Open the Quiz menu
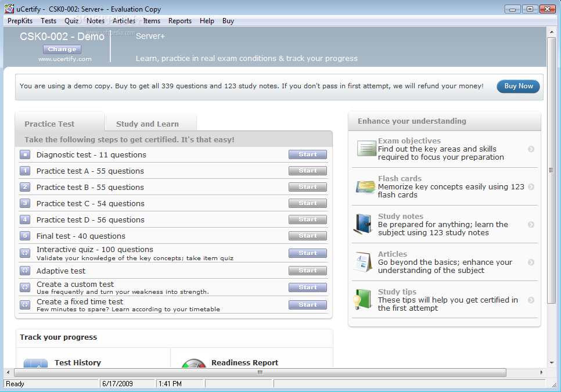The height and width of the screenshot is (392, 561). pos(71,21)
